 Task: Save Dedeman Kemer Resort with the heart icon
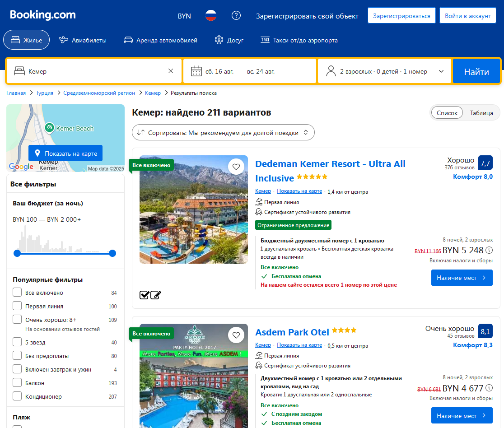click(236, 167)
